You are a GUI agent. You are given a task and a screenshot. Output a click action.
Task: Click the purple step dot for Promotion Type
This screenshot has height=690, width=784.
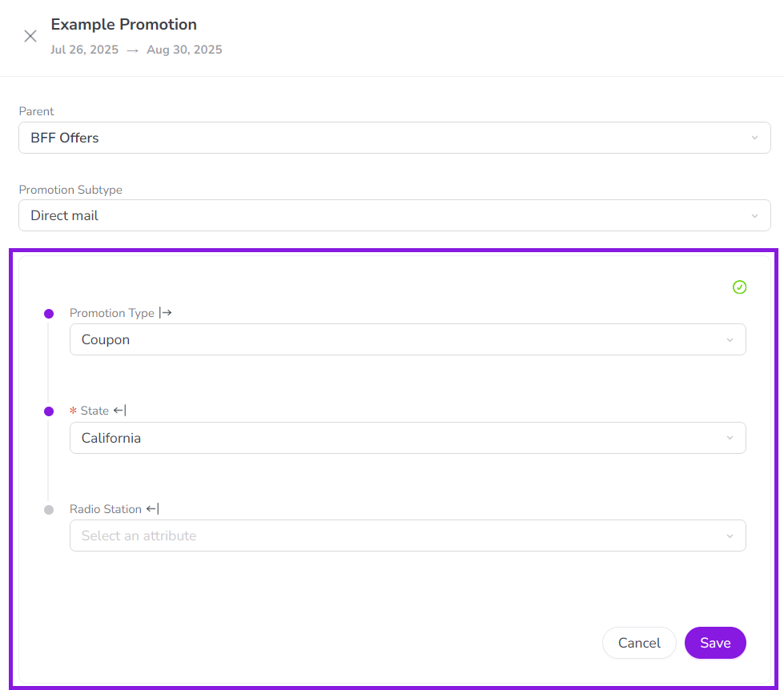coord(49,313)
